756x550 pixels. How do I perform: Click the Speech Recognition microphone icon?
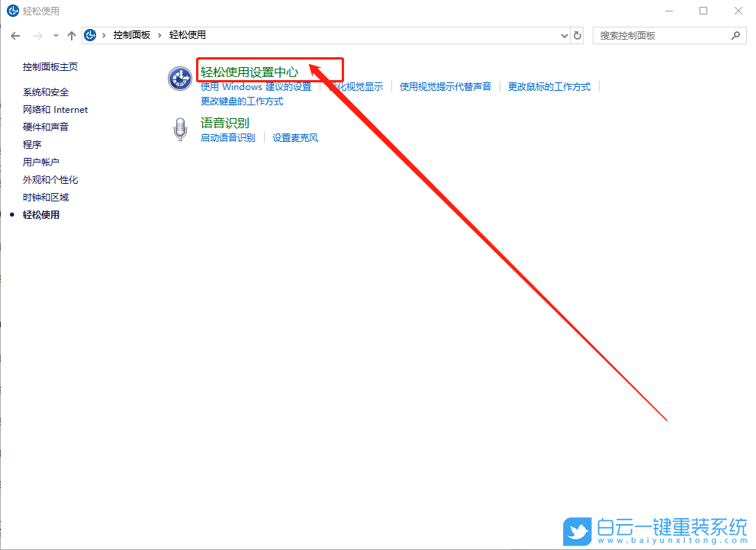coord(179,128)
